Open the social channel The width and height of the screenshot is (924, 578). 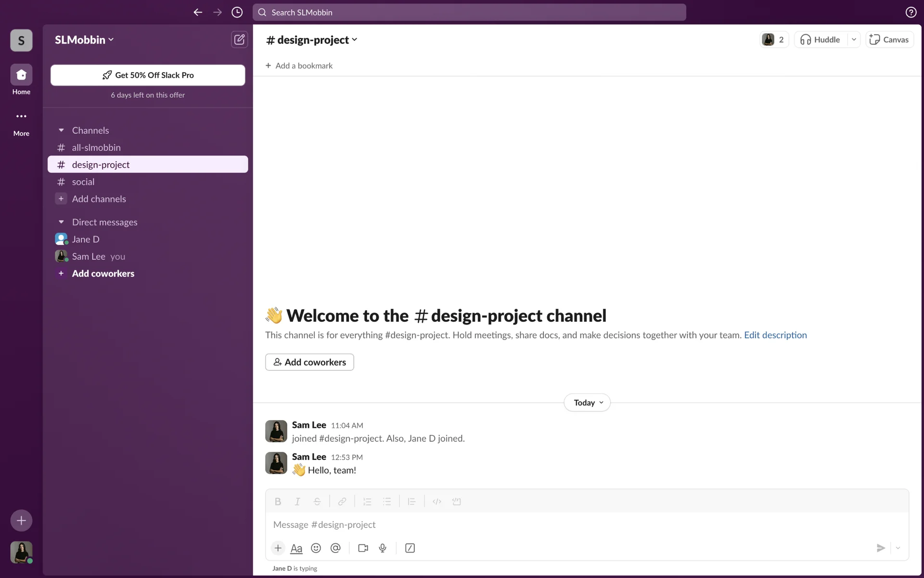(x=83, y=182)
